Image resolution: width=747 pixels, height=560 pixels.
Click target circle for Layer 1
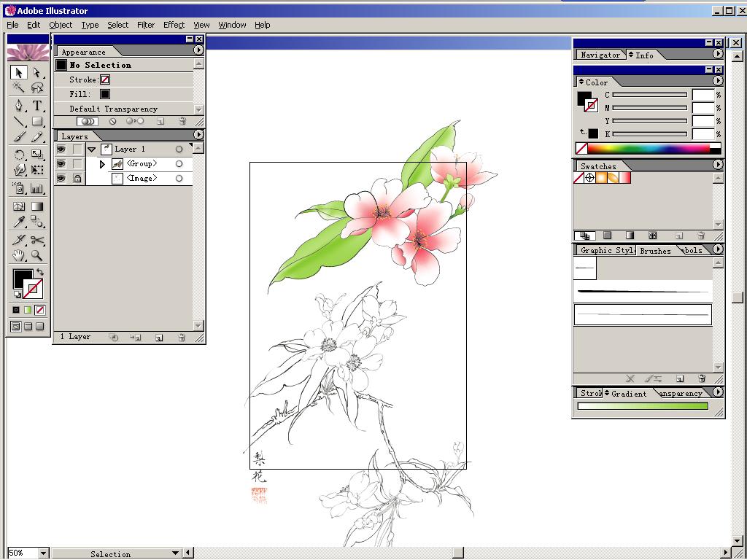click(179, 149)
